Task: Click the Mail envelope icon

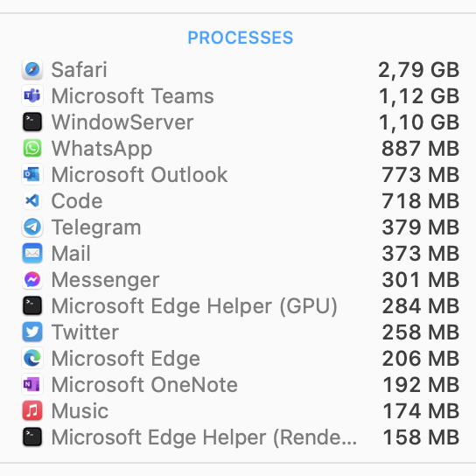Action: click(32, 253)
